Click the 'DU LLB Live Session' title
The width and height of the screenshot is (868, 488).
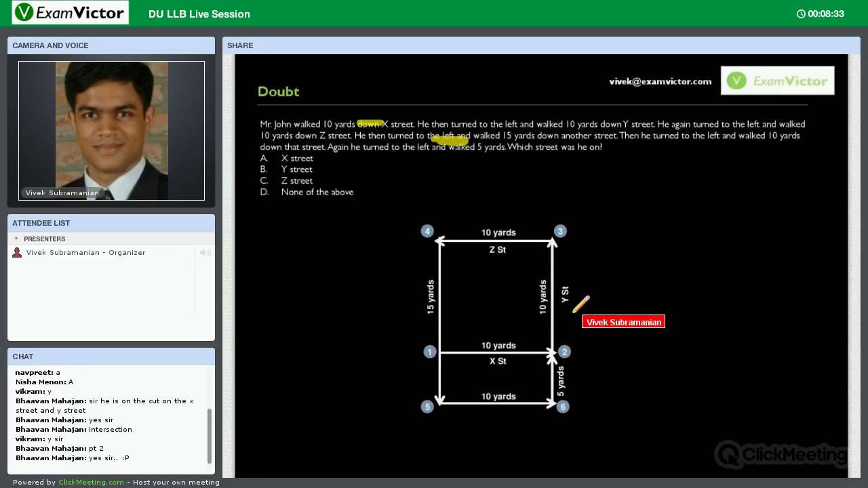(x=199, y=14)
